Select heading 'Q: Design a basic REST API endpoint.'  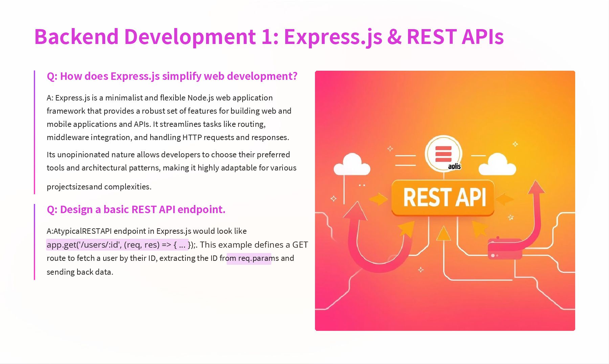[x=136, y=209]
